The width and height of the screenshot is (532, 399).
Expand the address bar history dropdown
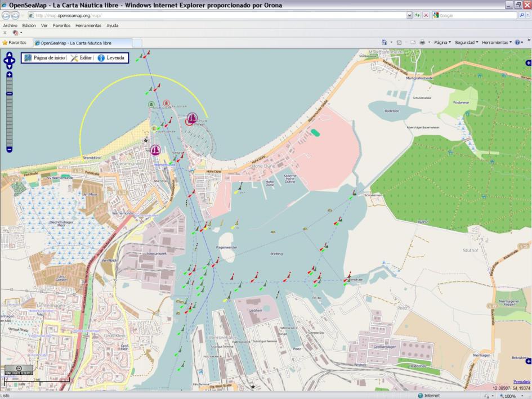(x=409, y=15)
